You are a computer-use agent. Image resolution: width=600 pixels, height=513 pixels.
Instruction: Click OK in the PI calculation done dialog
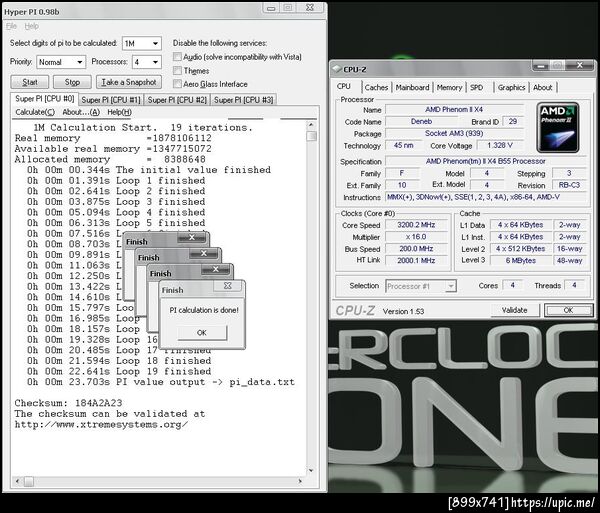202,332
